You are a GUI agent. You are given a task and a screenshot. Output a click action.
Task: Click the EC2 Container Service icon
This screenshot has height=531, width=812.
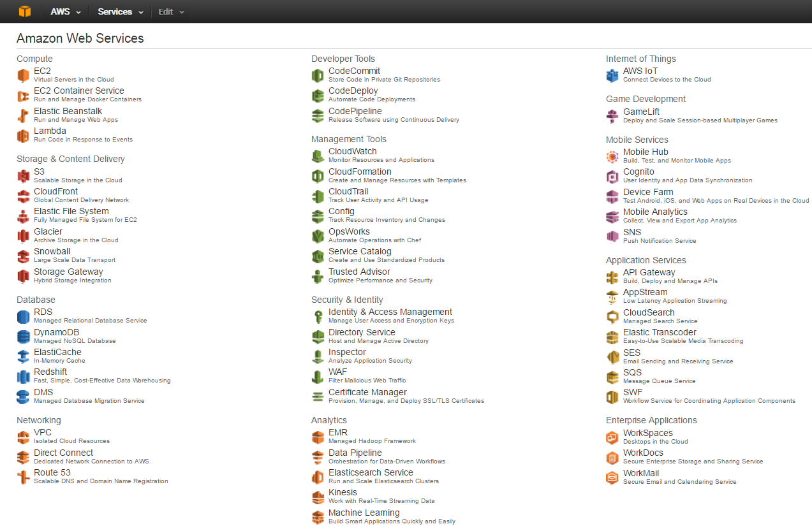24,96
